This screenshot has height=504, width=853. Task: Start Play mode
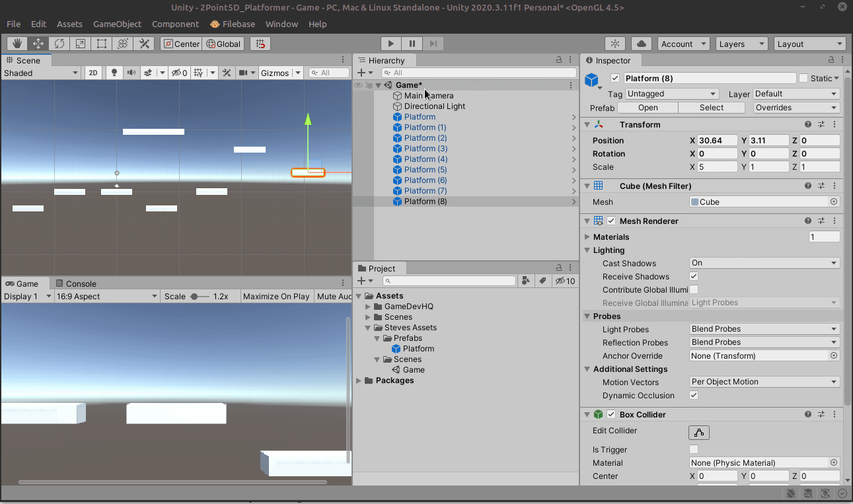391,44
